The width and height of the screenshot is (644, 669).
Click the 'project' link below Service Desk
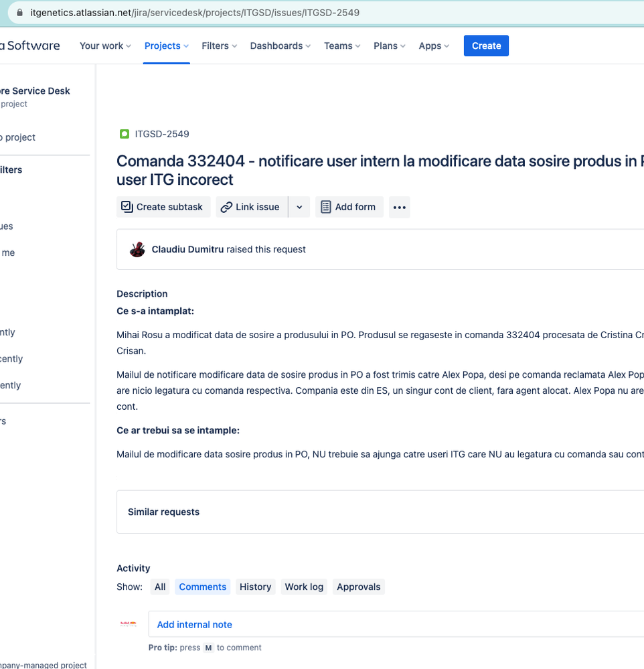(x=13, y=104)
